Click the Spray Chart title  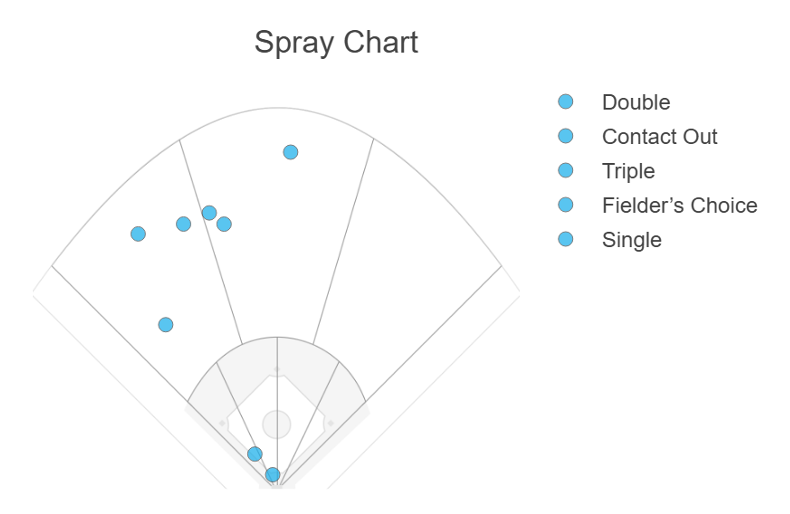[x=336, y=42]
